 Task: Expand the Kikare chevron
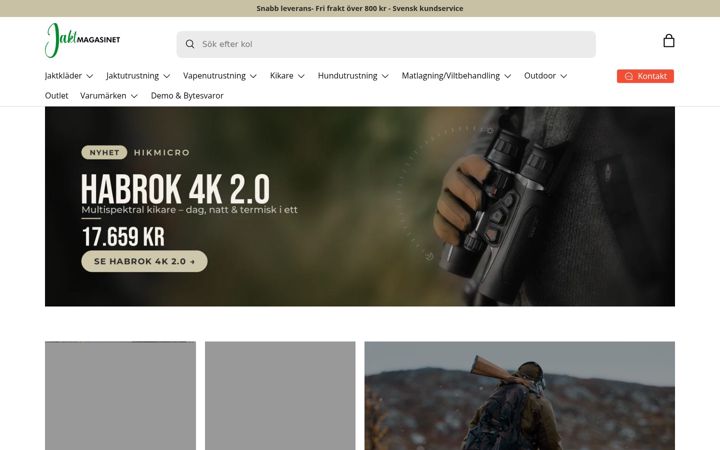coord(301,76)
